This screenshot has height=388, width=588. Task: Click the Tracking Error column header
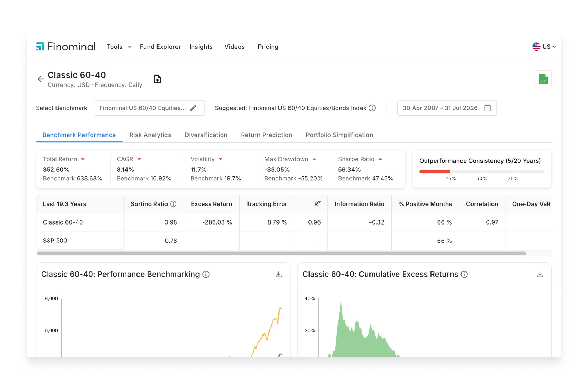point(267,204)
